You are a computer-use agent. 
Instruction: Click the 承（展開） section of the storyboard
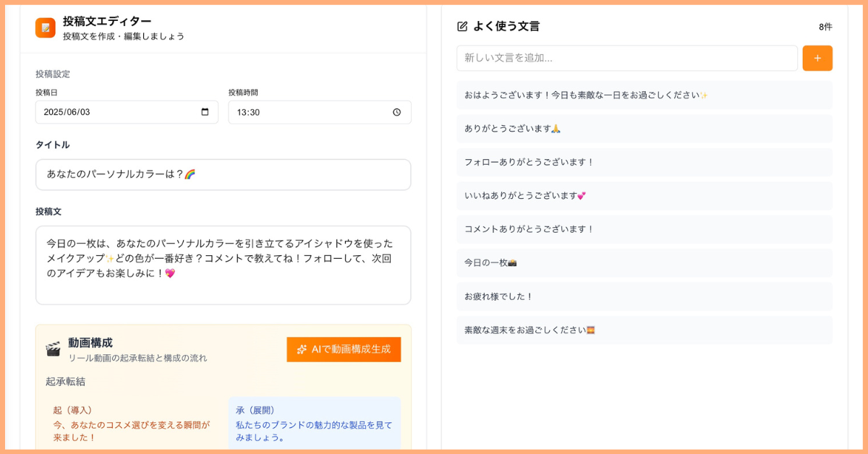pyautogui.click(x=314, y=423)
